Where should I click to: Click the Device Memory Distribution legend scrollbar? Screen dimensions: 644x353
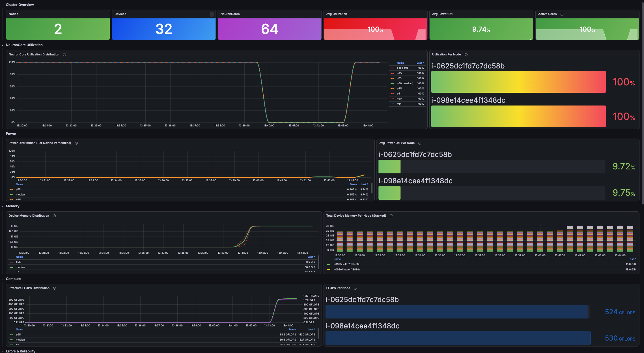(x=318, y=262)
